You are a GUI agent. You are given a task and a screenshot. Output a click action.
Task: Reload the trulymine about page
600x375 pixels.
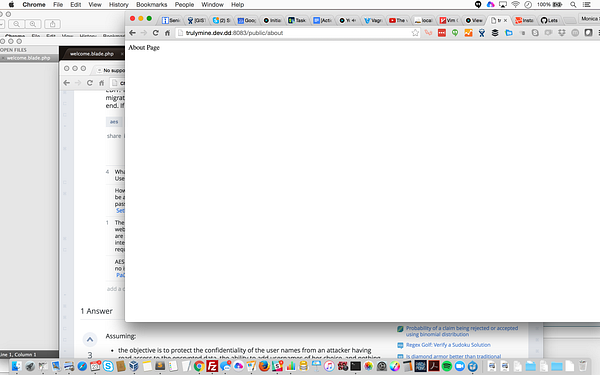pyautogui.click(x=155, y=33)
